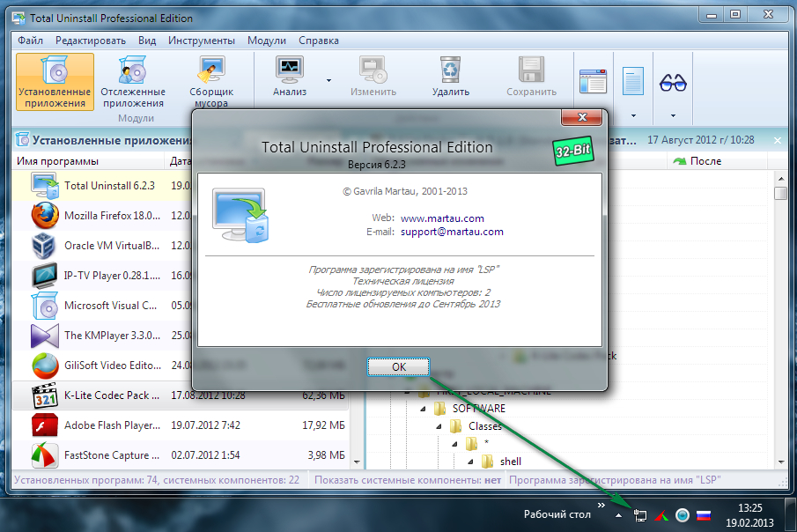Click the GiliSoft Video Editor icon
This screenshot has height=532, width=797.
tap(45, 366)
